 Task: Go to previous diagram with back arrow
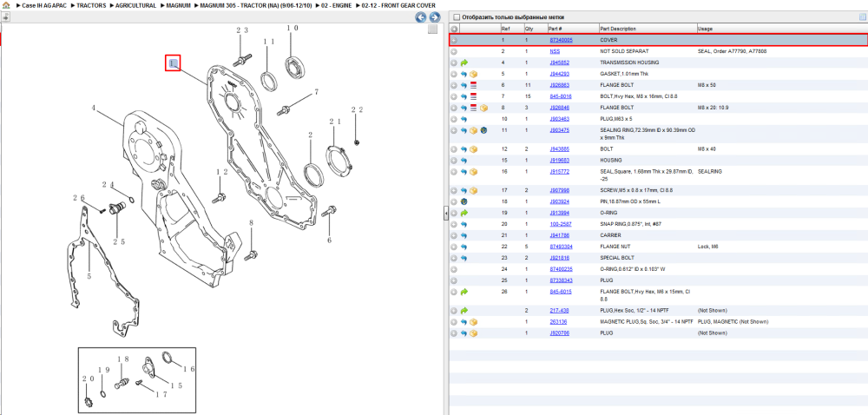(x=421, y=17)
